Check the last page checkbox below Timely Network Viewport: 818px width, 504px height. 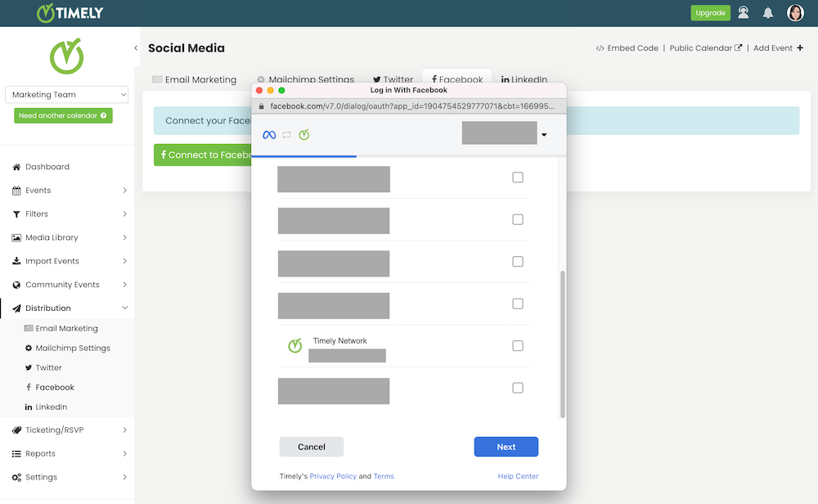(518, 388)
